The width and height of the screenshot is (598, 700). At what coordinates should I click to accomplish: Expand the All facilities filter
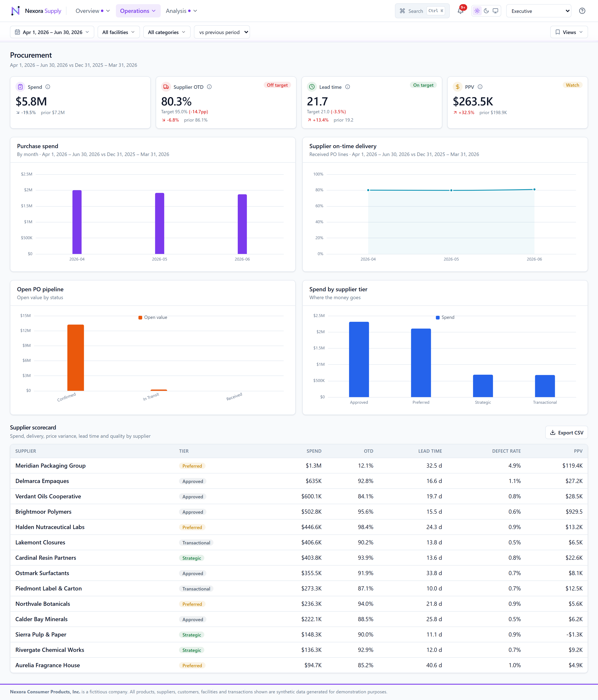point(119,32)
